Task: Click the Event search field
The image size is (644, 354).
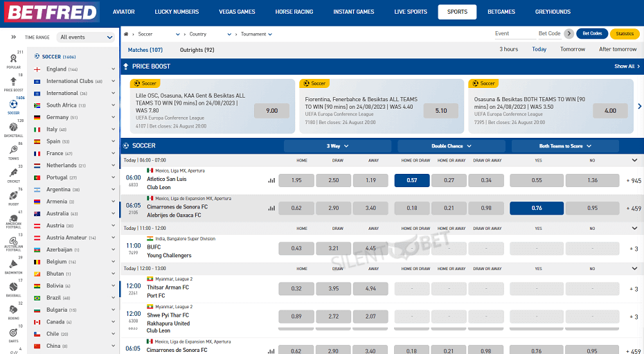Action: point(515,34)
